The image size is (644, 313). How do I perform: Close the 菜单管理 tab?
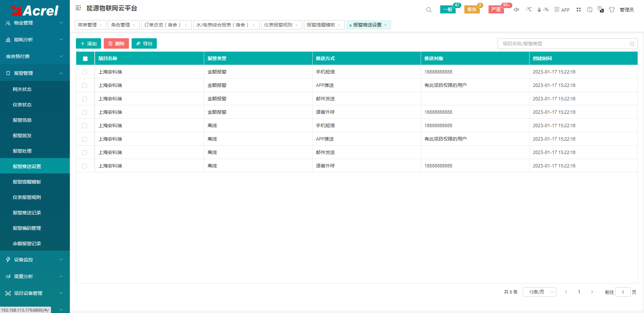[x=101, y=25]
